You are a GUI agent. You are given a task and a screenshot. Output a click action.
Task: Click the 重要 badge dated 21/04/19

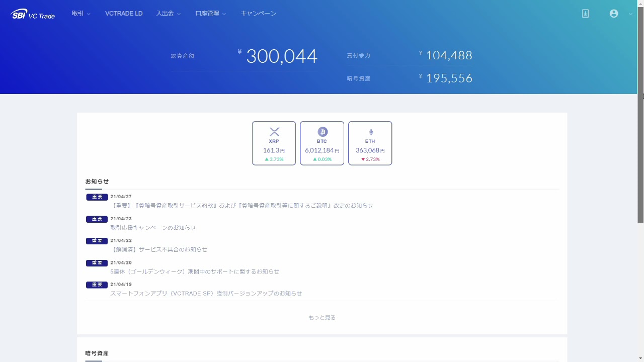pyautogui.click(x=97, y=285)
